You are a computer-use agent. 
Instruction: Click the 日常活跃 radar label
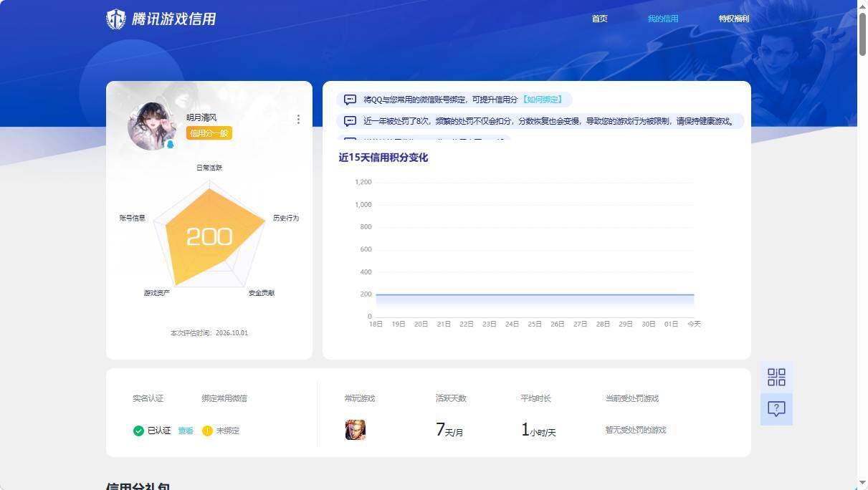click(x=209, y=168)
